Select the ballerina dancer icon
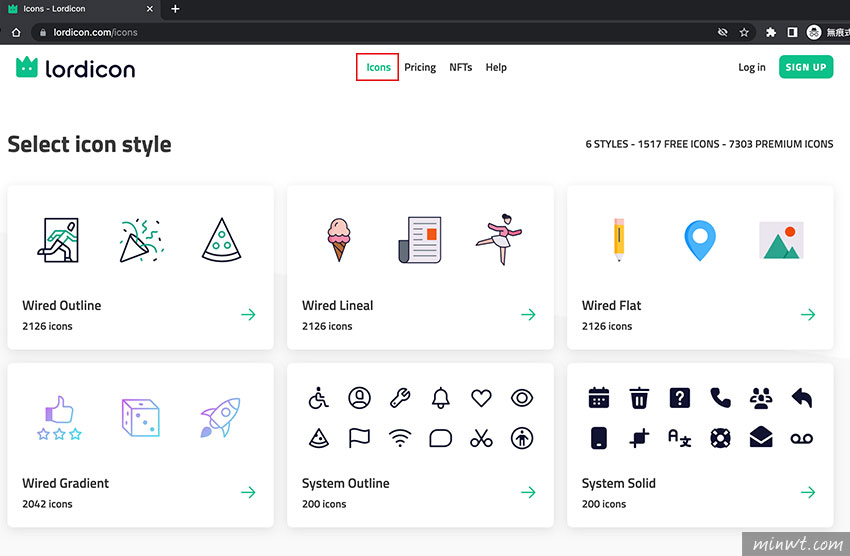Viewport: 850px width, 556px height. (499, 240)
